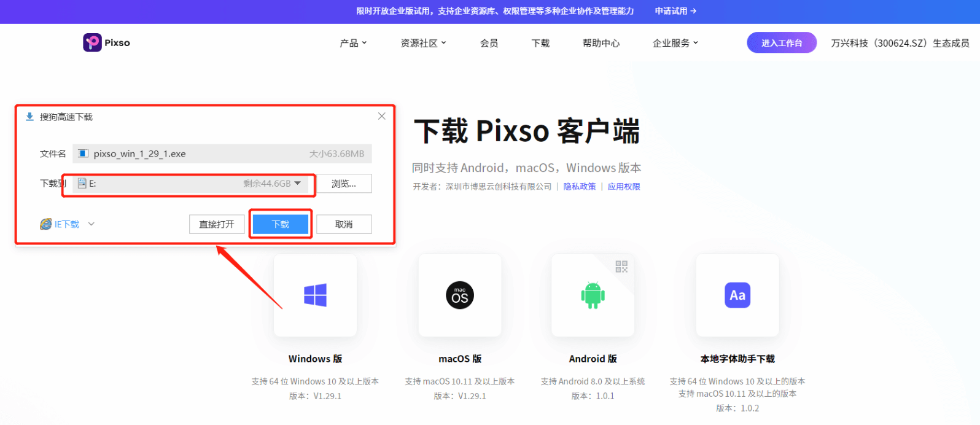The width and height of the screenshot is (980, 425).
Task: Click 申请试用 in the top banner
Action: 675,11
